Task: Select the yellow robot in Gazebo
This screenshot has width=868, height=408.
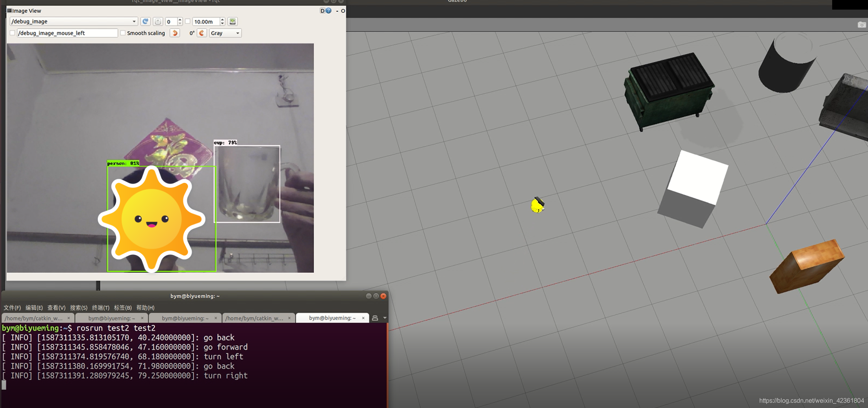Action: coord(537,205)
